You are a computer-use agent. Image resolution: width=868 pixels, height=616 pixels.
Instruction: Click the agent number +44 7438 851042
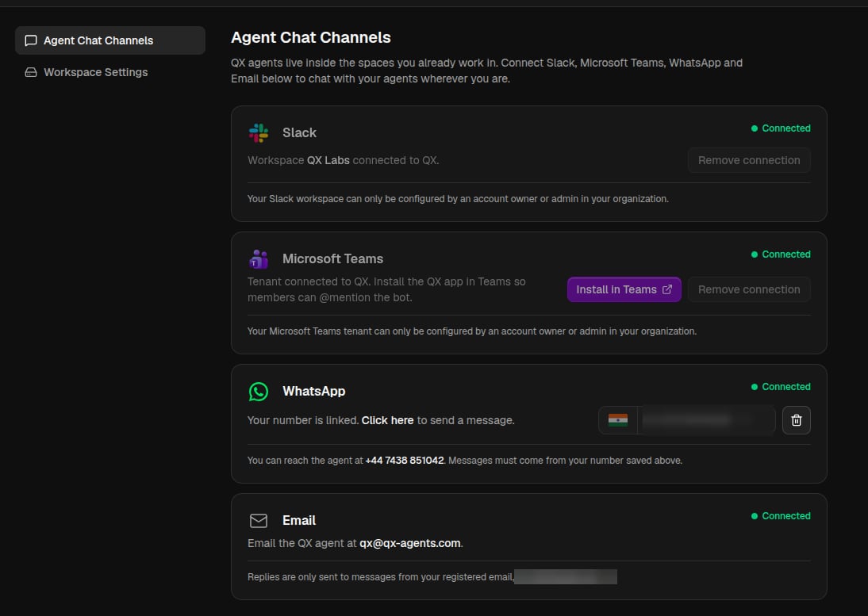tap(405, 461)
